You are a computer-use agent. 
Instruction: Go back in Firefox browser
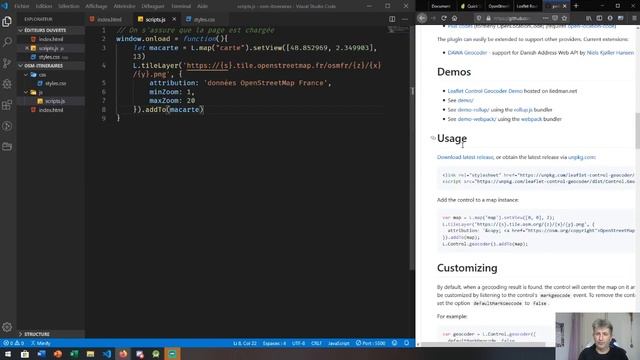point(422,18)
